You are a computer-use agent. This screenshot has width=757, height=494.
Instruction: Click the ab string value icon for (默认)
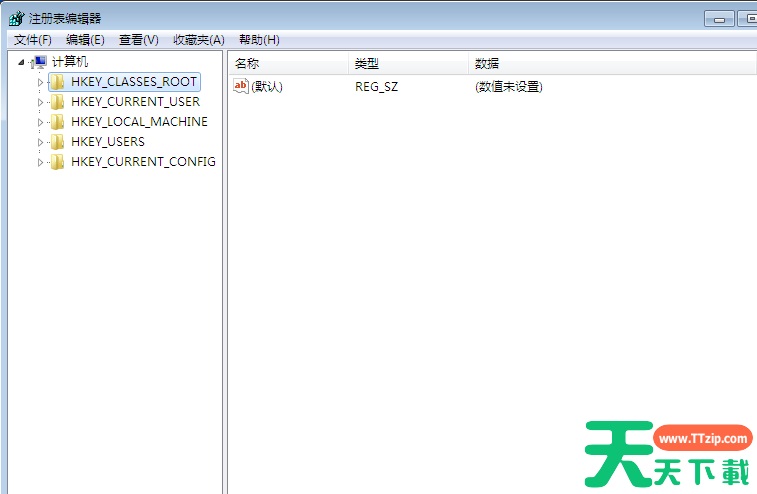[x=240, y=86]
